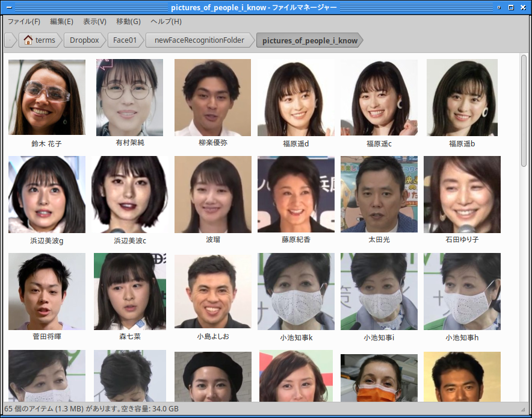Click the vertical scrollbar handle
The width and height of the screenshot is (532, 418).
[524, 110]
